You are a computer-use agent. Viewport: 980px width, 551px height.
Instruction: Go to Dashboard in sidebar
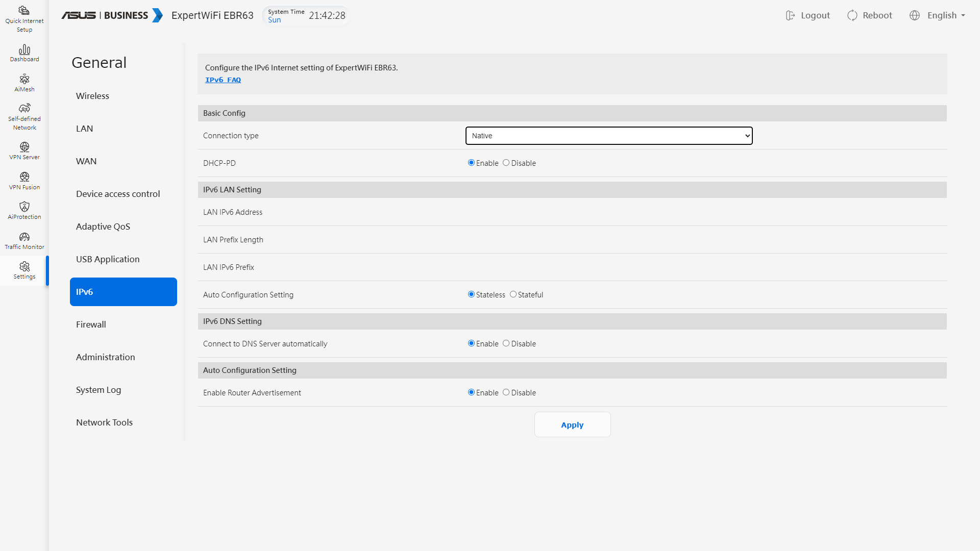(x=24, y=50)
